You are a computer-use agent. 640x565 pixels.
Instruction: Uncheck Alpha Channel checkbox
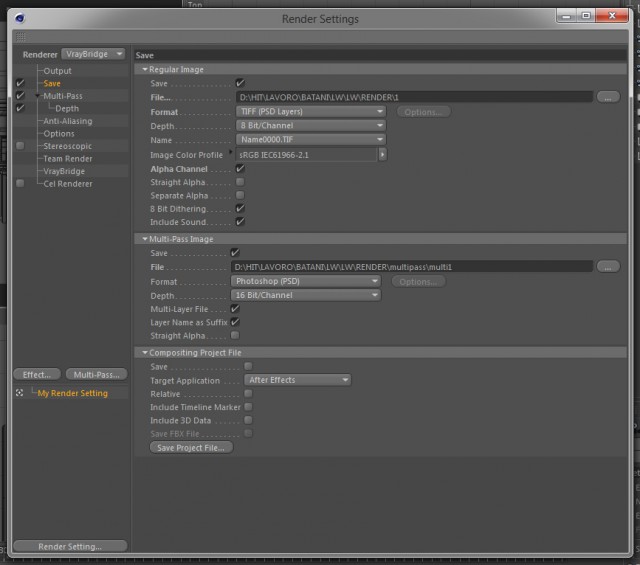(240, 169)
